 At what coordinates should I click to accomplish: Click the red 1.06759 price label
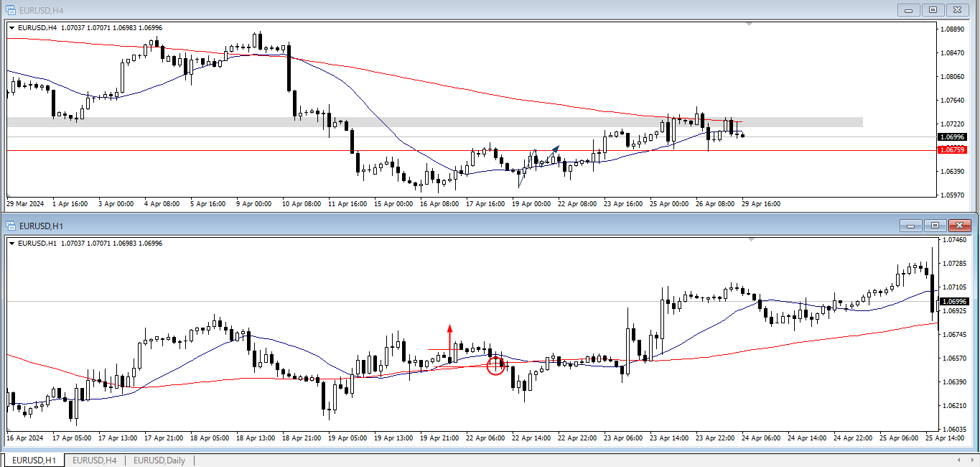[952, 150]
